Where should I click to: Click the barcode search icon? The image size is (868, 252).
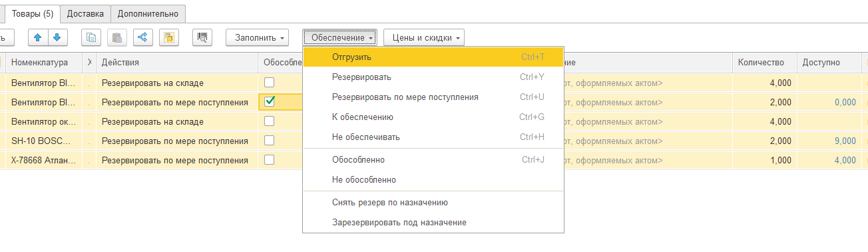[x=202, y=38]
